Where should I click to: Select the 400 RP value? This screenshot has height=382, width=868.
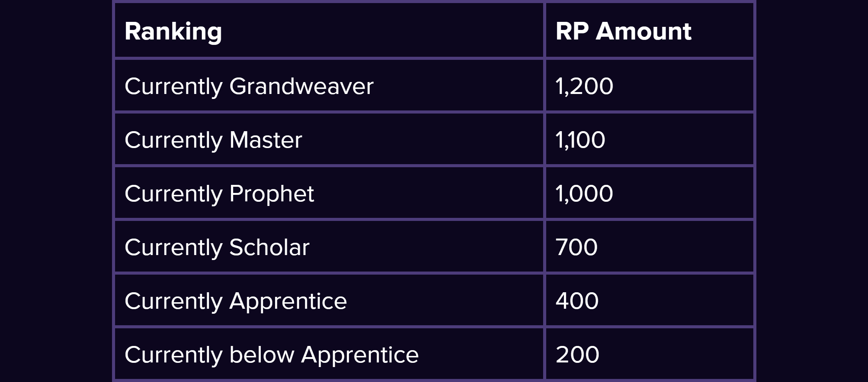pyautogui.click(x=577, y=301)
